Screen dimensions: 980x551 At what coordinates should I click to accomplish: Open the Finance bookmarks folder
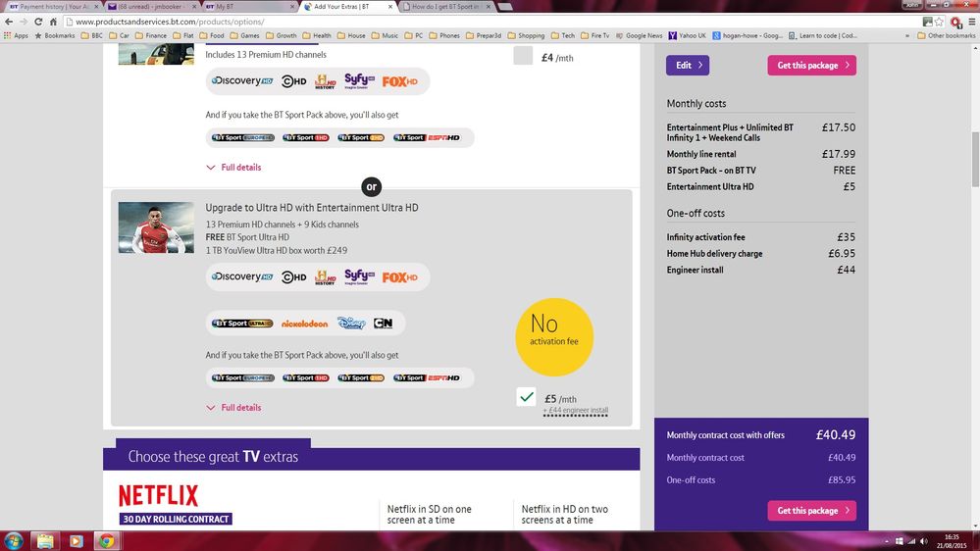click(151, 35)
